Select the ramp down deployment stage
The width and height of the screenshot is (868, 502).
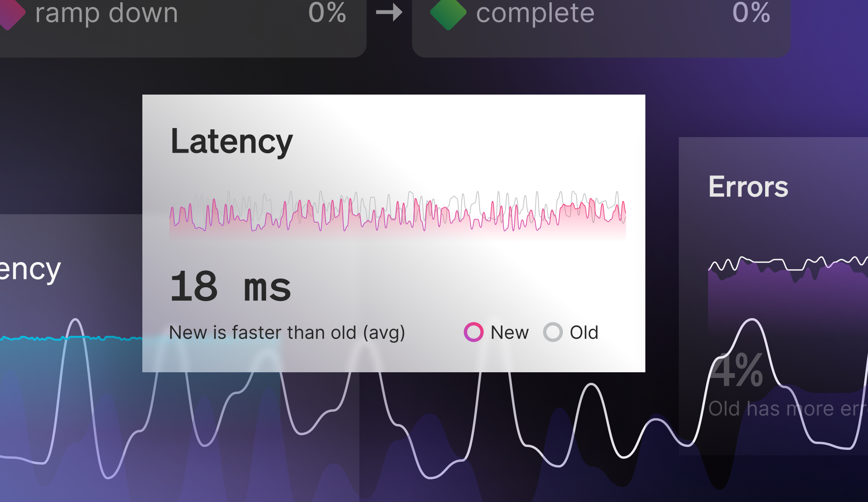(x=106, y=14)
